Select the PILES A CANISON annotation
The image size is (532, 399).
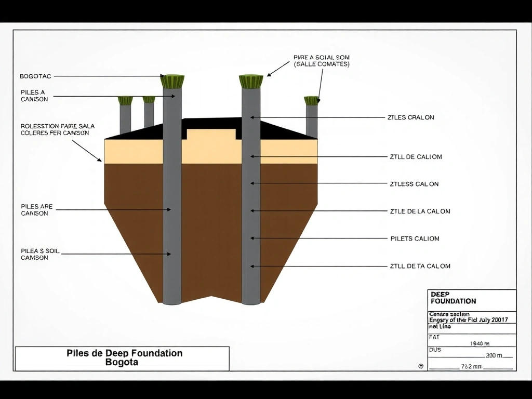(x=34, y=96)
